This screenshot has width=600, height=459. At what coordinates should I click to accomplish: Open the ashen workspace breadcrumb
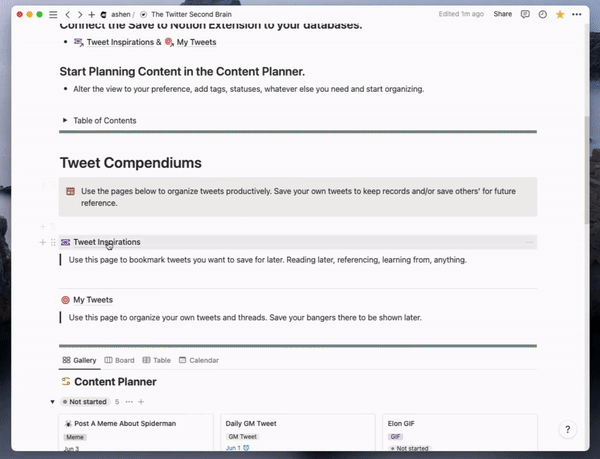pos(116,15)
